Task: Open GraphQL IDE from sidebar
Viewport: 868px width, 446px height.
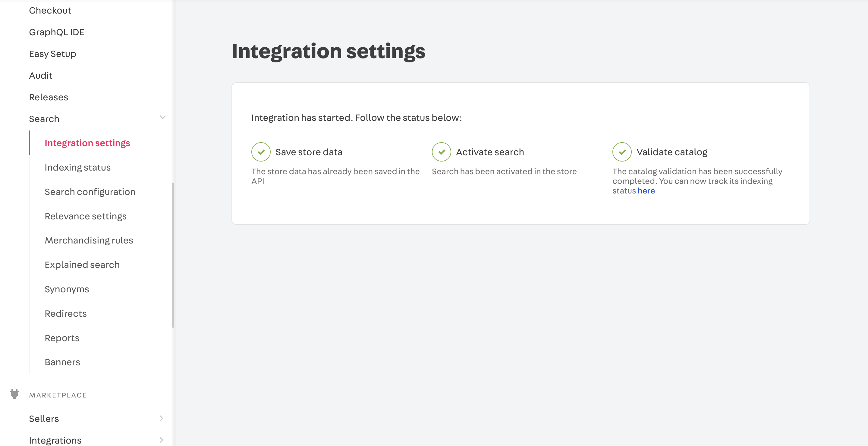Action: click(x=57, y=31)
